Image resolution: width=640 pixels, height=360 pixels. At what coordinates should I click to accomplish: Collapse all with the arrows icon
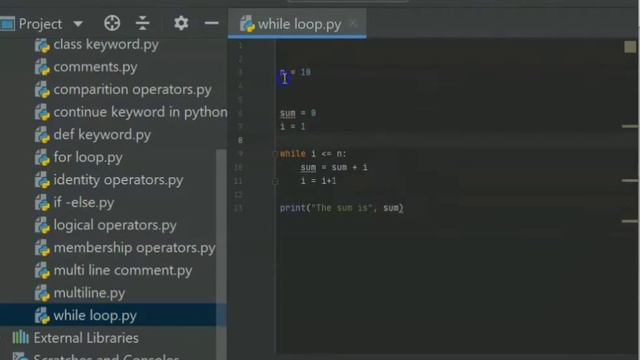click(x=142, y=23)
